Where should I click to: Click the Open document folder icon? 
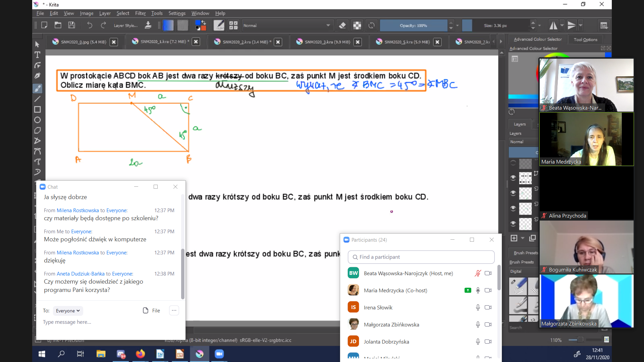(x=58, y=25)
